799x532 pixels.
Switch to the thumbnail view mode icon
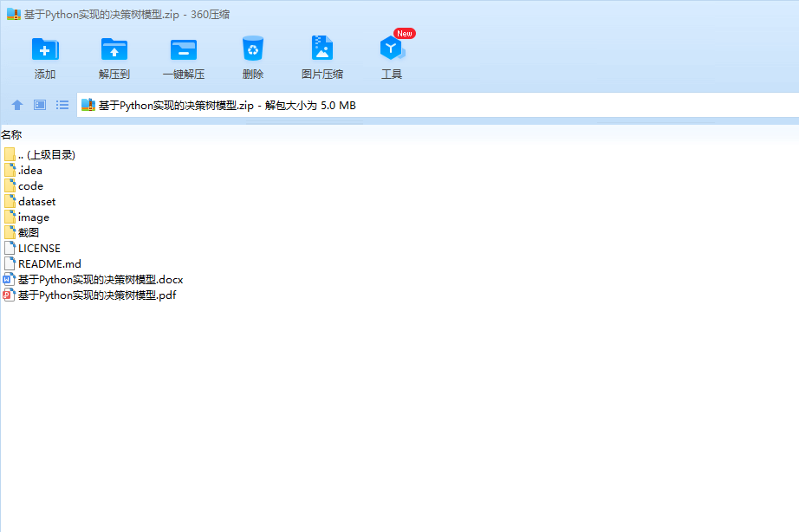coord(40,105)
